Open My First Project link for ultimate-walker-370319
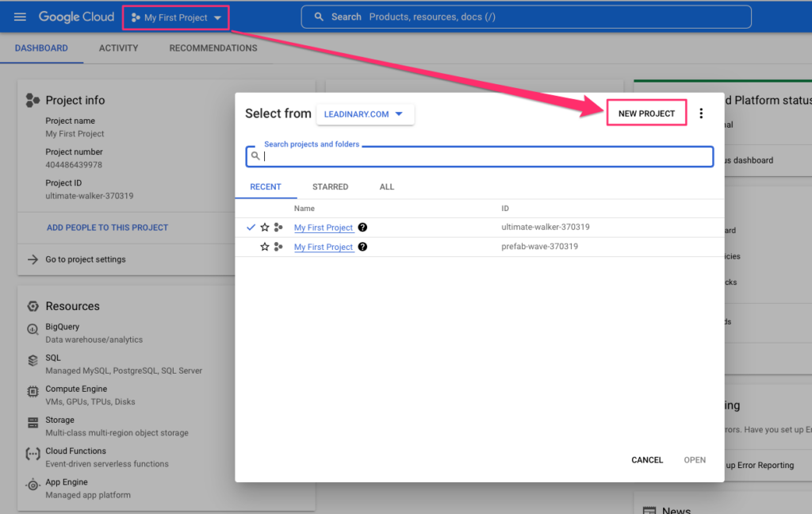812x514 pixels. click(x=324, y=228)
